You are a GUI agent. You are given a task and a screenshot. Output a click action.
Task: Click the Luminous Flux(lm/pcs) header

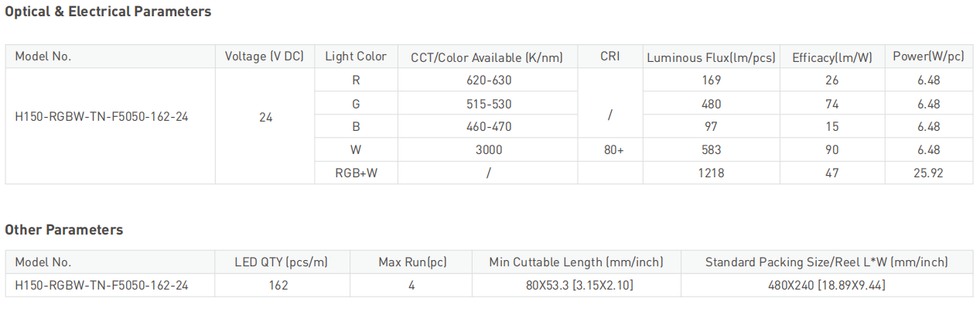point(712,57)
